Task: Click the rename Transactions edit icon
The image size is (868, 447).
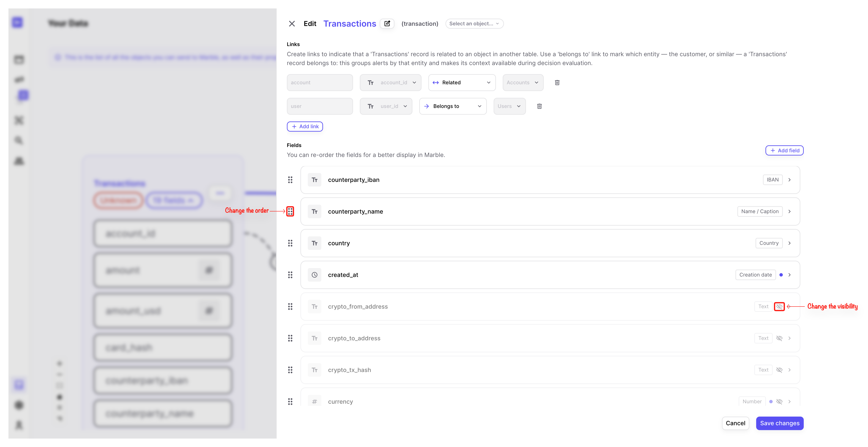Action: tap(387, 24)
